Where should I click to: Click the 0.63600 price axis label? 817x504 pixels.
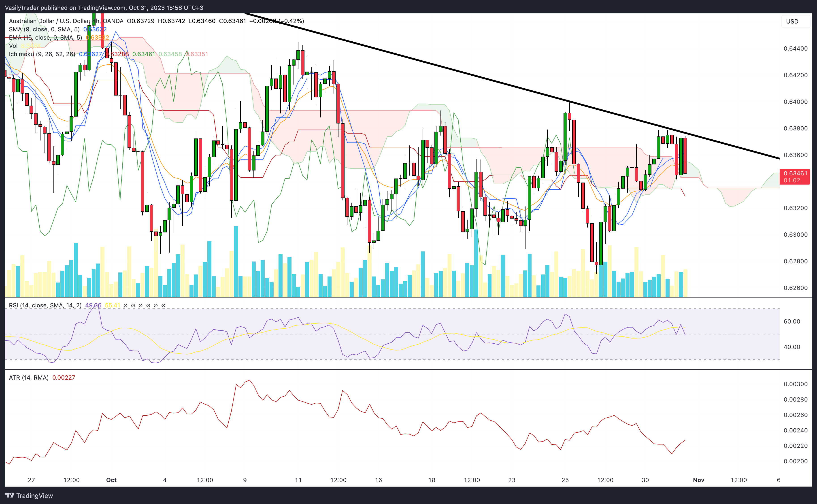click(796, 155)
